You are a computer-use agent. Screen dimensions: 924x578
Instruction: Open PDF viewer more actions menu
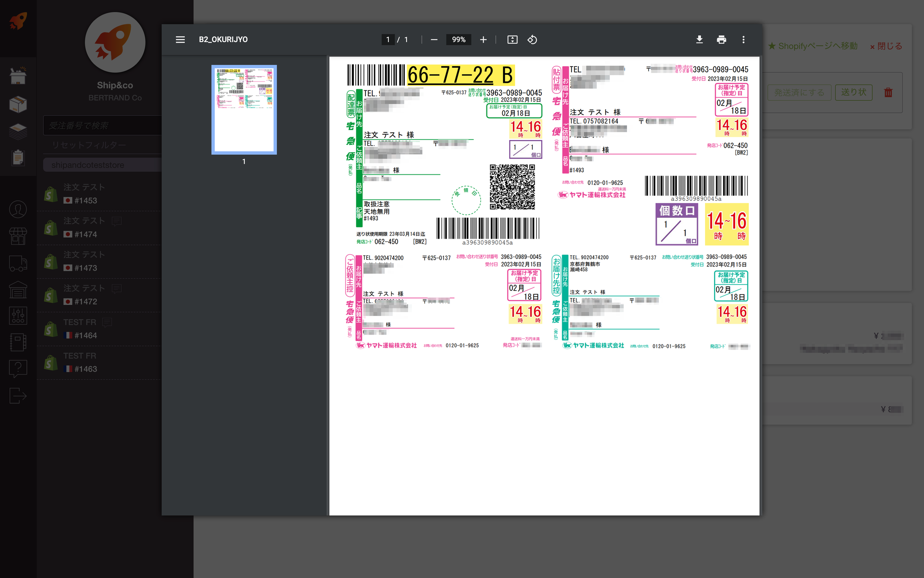tap(743, 40)
